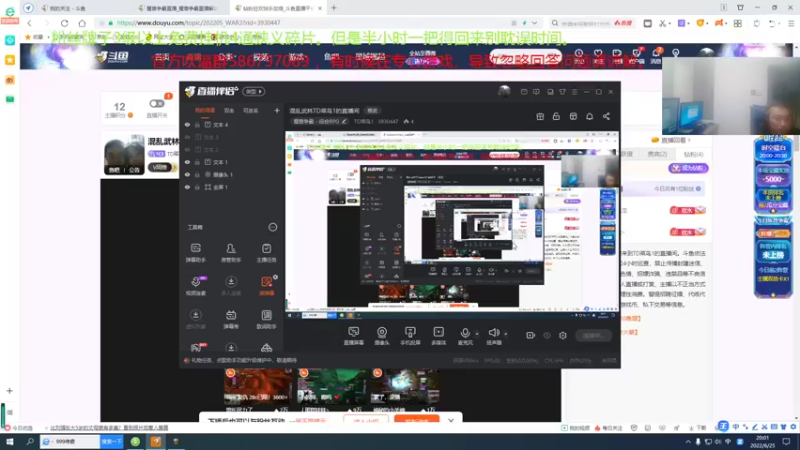Image resolution: width=800 pixels, height=450 pixels.
Task: Edit the stream category with pencil icon
Action: [x=344, y=121]
